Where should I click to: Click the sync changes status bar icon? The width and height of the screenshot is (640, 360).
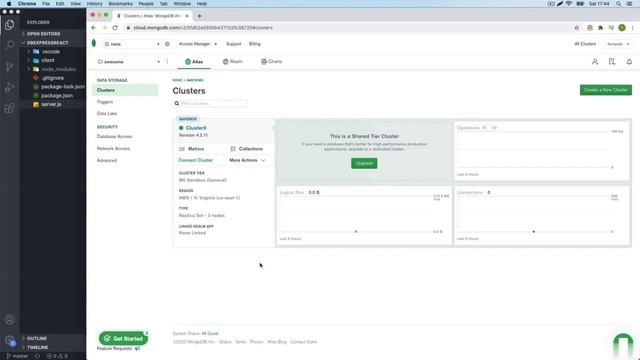tap(37, 356)
